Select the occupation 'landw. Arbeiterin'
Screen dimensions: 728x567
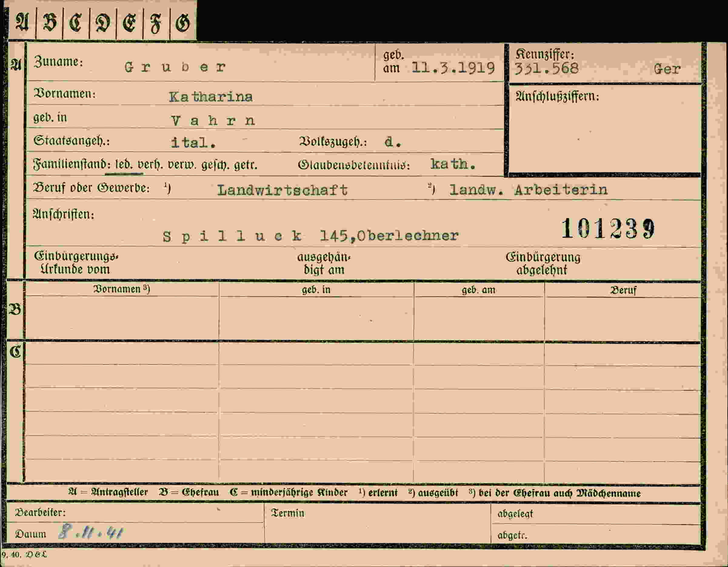(529, 190)
